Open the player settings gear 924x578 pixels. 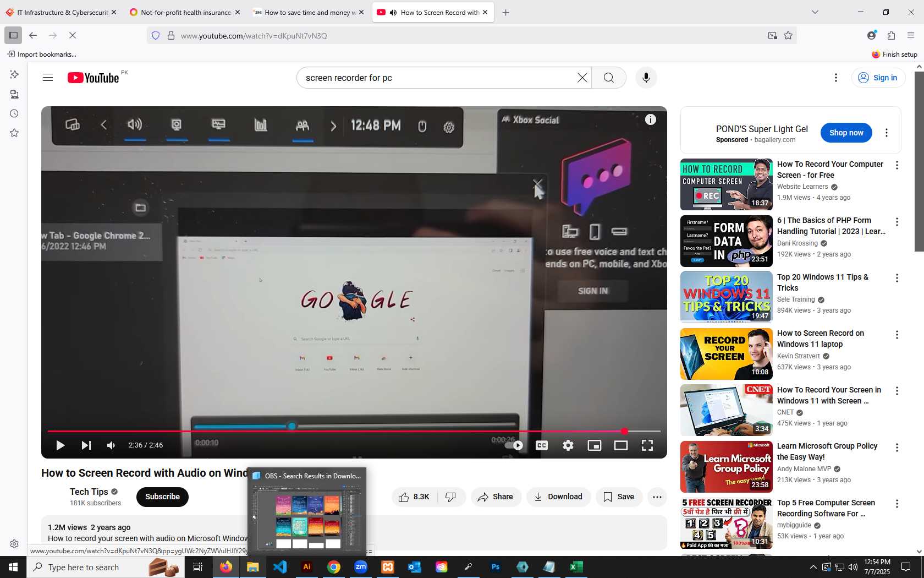pyautogui.click(x=568, y=445)
